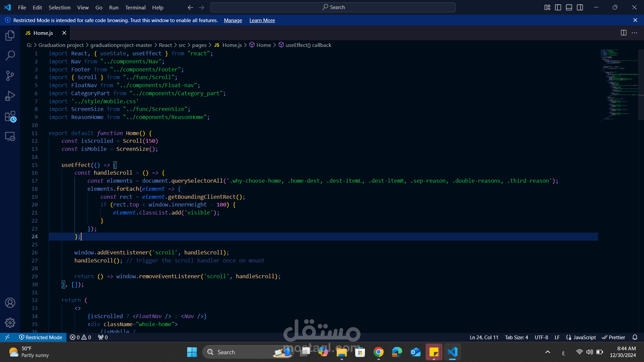Select the Home.js editor tab
644x362 pixels.
coord(43,33)
